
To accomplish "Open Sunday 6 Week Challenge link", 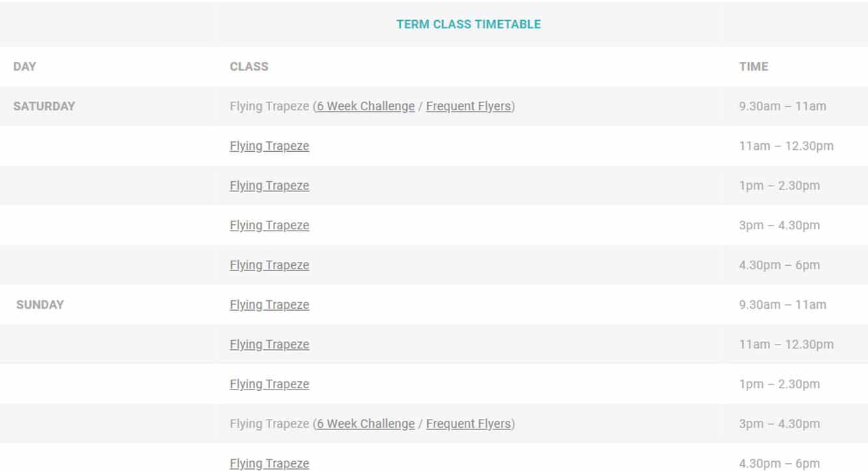I will (365, 424).
